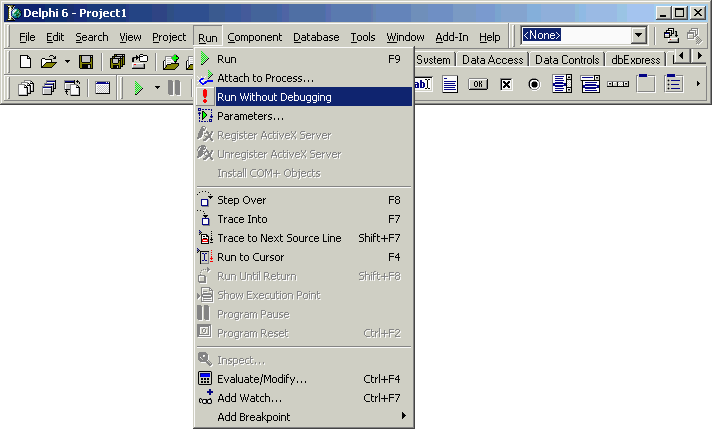
Task: Choose Run to Cursor menu item
Action: click(304, 257)
